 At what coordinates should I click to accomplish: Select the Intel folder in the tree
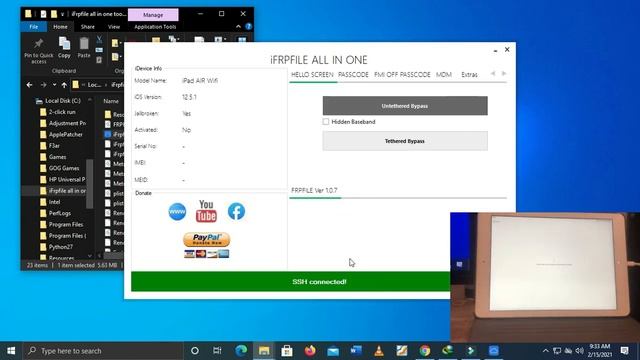point(54,202)
